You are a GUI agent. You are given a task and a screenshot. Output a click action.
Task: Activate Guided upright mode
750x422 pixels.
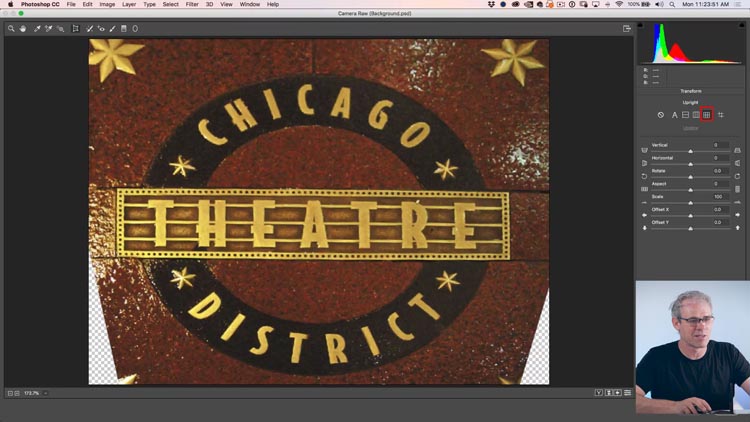721,115
